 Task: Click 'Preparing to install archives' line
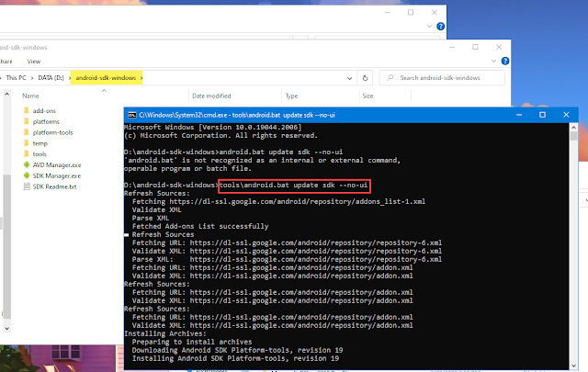[x=192, y=342]
